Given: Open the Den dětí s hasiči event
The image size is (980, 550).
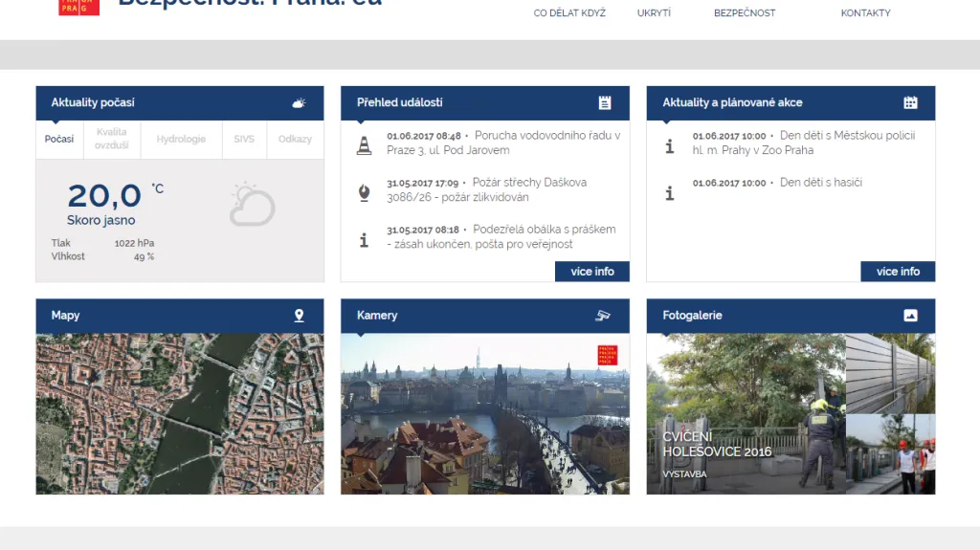Looking at the screenshot, I should click(x=820, y=183).
